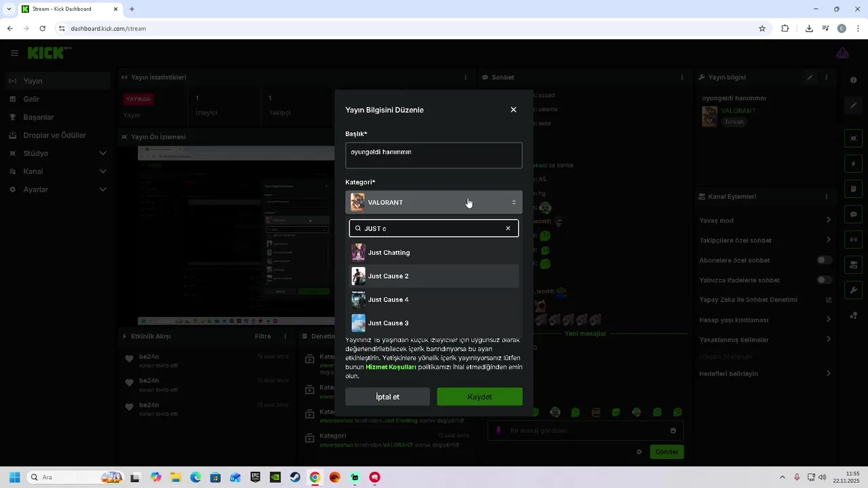Open the emoji picker in chat input

(x=673, y=430)
